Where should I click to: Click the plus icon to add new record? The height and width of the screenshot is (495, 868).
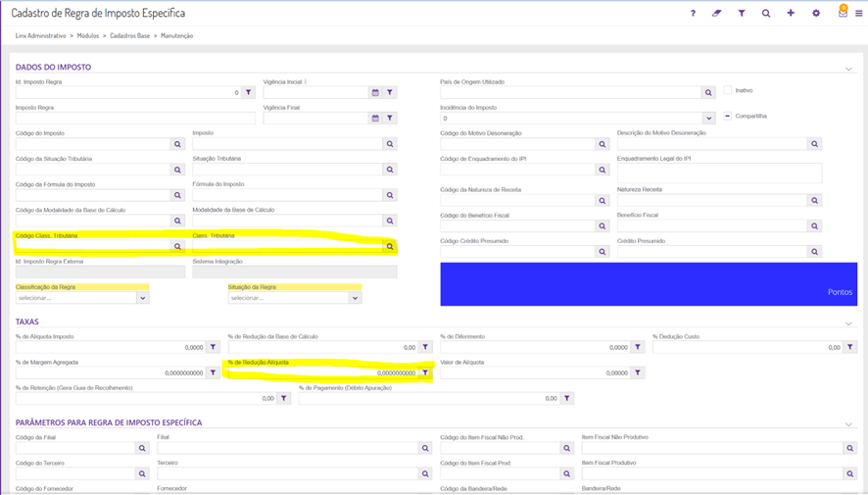click(791, 14)
